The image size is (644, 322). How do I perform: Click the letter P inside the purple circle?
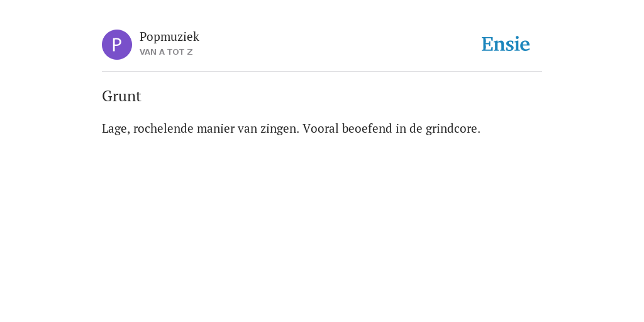point(117,45)
